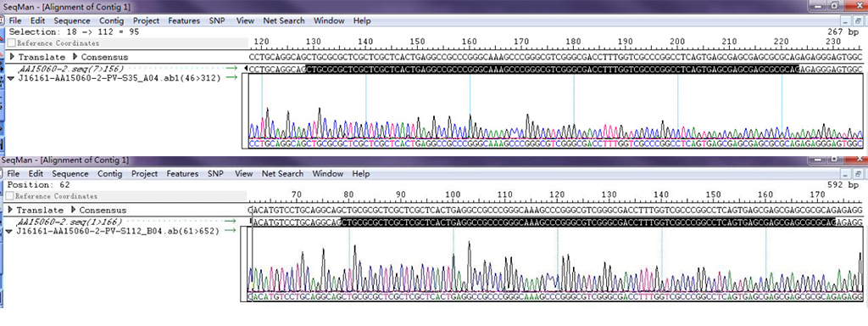Click the 'Selection: 18 -> 112 = 95' status text
This screenshot has width=868, height=326.
click(74, 31)
